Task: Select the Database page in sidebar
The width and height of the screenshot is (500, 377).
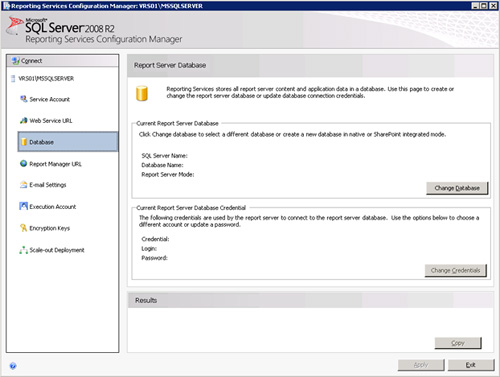Action: coord(68,142)
